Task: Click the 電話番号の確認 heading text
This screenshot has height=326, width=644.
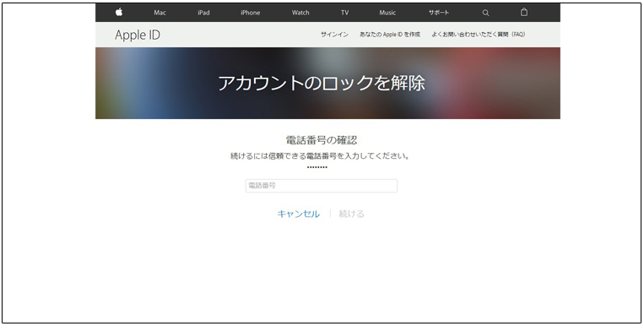Action: [x=322, y=140]
